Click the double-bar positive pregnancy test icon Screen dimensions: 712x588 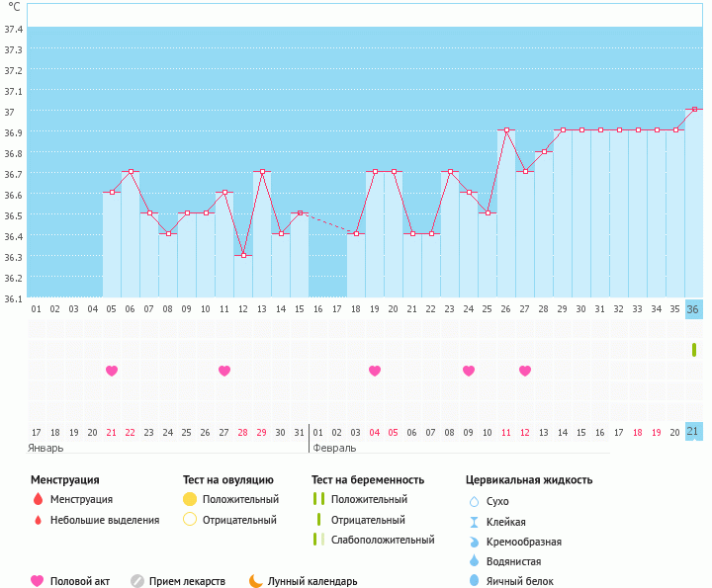point(318,499)
